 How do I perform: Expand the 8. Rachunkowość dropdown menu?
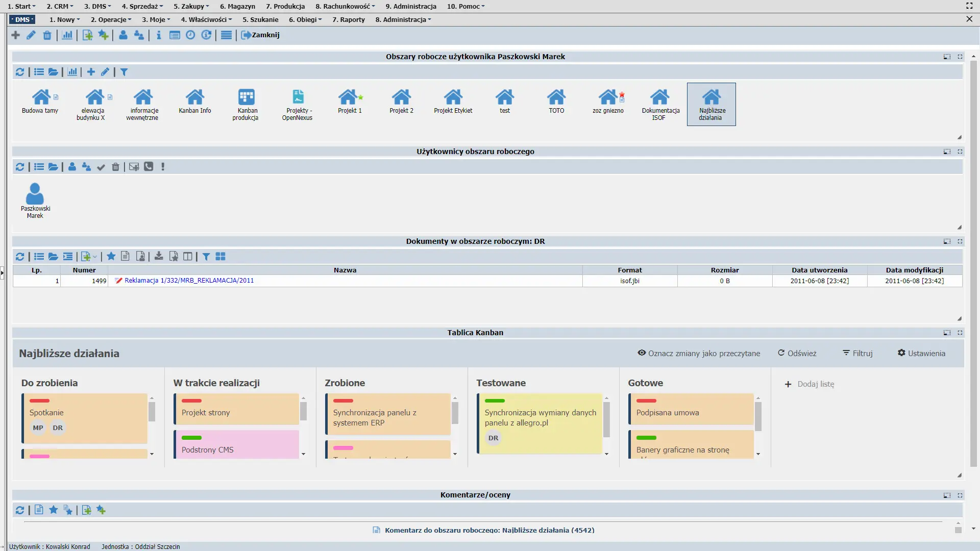(x=345, y=6)
